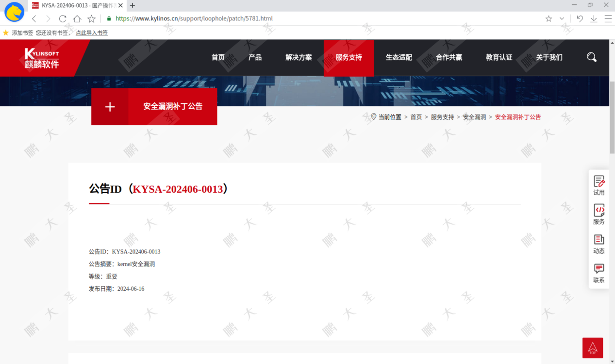Click the browser lion logo icon
The width and height of the screenshot is (615, 364).
(x=15, y=12)
